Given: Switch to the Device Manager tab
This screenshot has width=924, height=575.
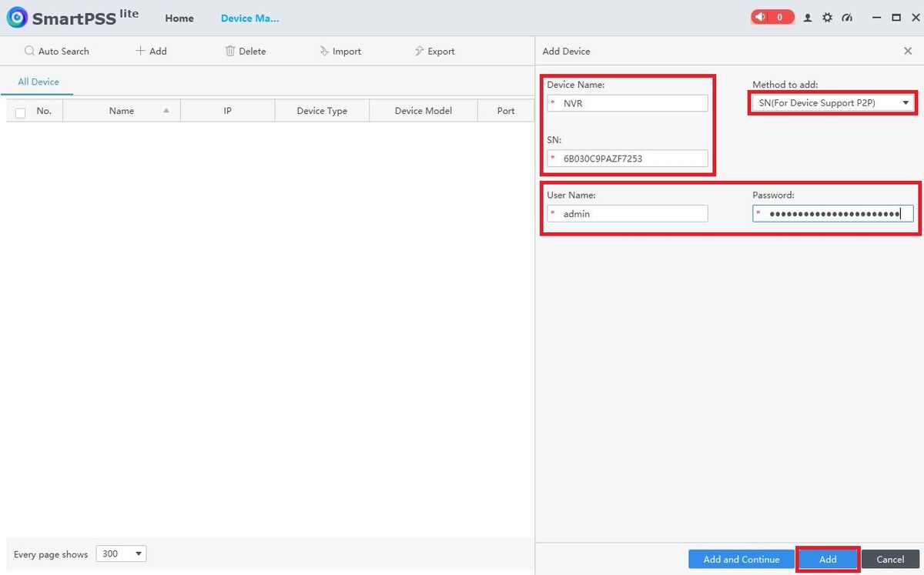Looking at the screenshot, I should click(x=250, y=18).
